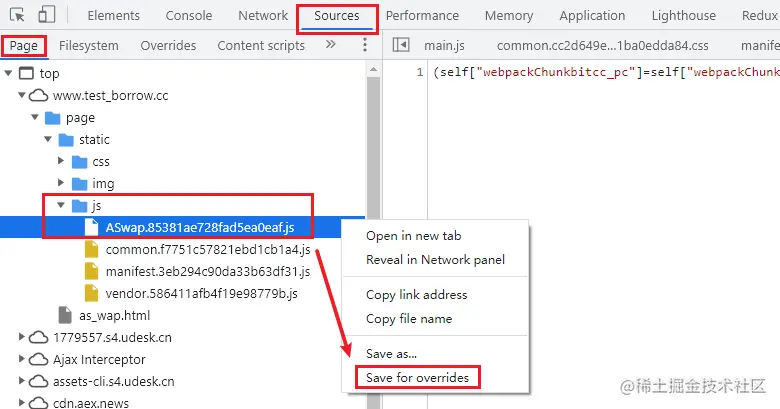
Task: Select the Sources tab
Action: [337, 15]
